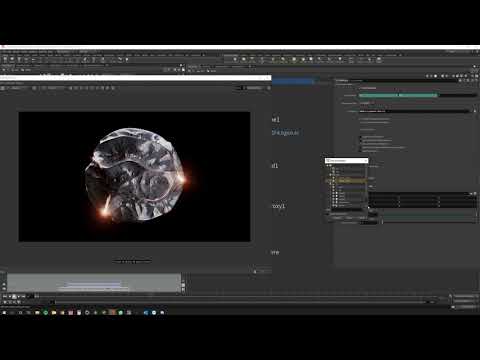
Task: Select the blue highlighted network pane tab
Action: click(293, 81)
